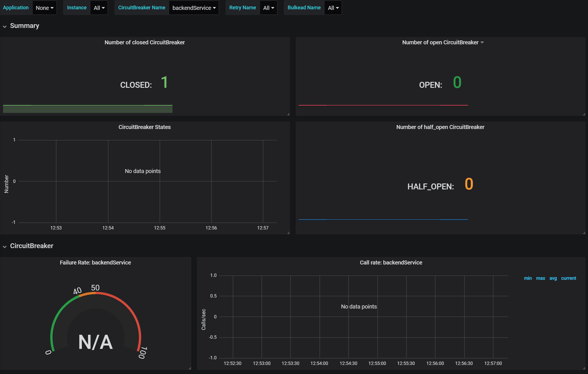Click the Number of half_open CircuitBreaker title
The image size is (588, 374).
coord(440,127)
